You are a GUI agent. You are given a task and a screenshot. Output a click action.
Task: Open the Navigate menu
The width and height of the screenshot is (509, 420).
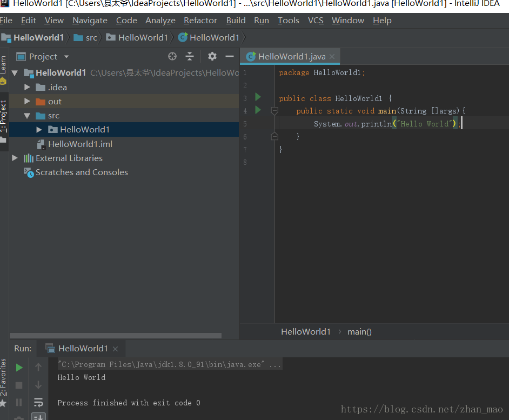tap(90, 21)
